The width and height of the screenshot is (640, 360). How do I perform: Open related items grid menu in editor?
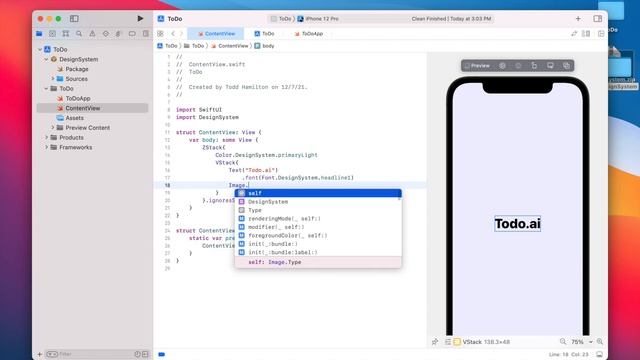(x=160, y=33)
